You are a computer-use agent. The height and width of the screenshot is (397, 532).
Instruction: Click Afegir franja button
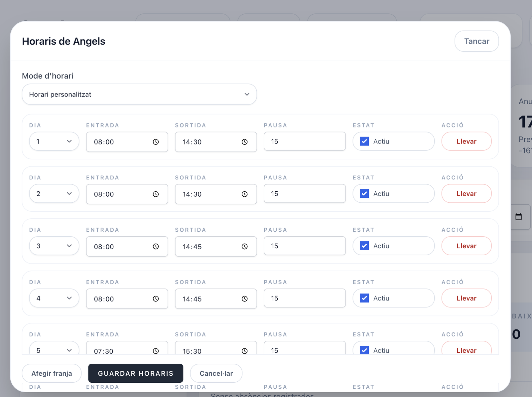(52, 373)
